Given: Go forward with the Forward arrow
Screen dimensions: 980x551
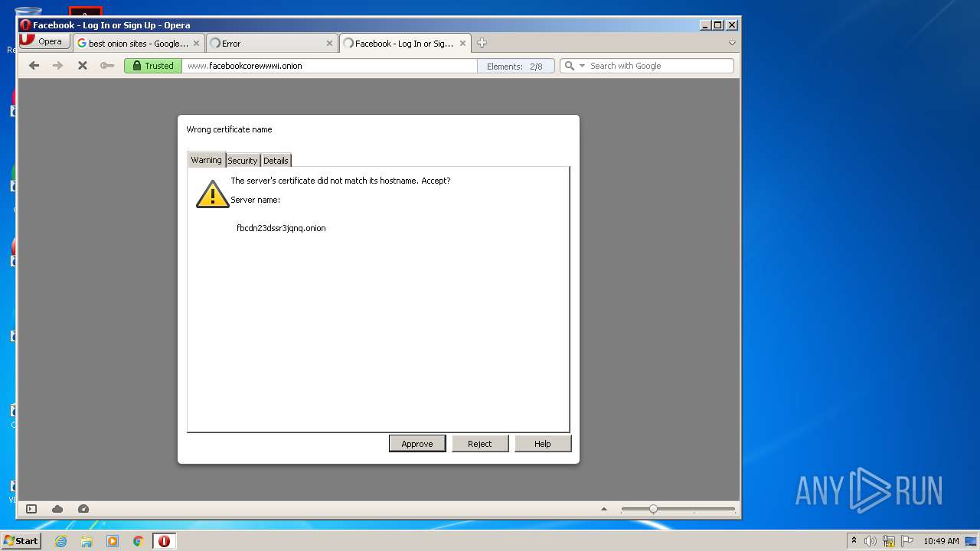Looking at the screenshot, I should [57, 66].
